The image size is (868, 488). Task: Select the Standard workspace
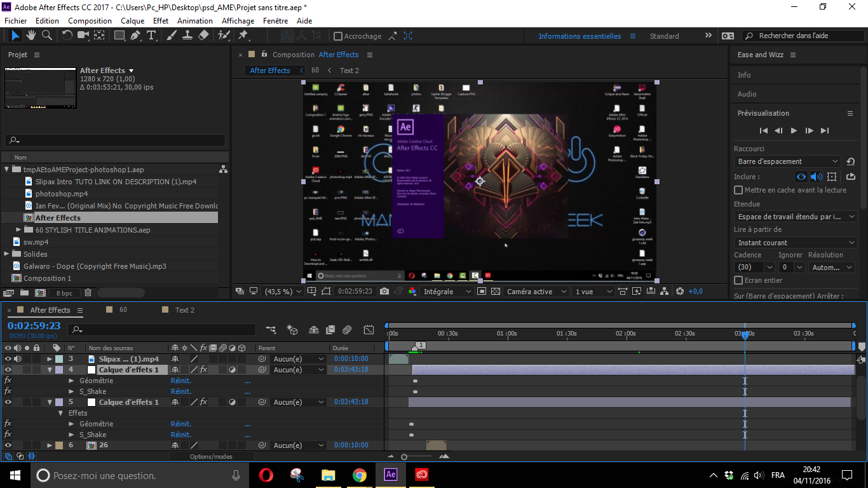[664, 36]
